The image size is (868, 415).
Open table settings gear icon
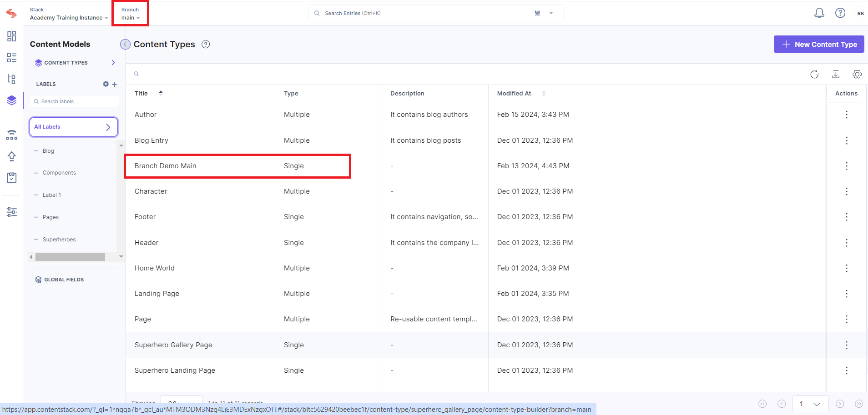(857, 74)
